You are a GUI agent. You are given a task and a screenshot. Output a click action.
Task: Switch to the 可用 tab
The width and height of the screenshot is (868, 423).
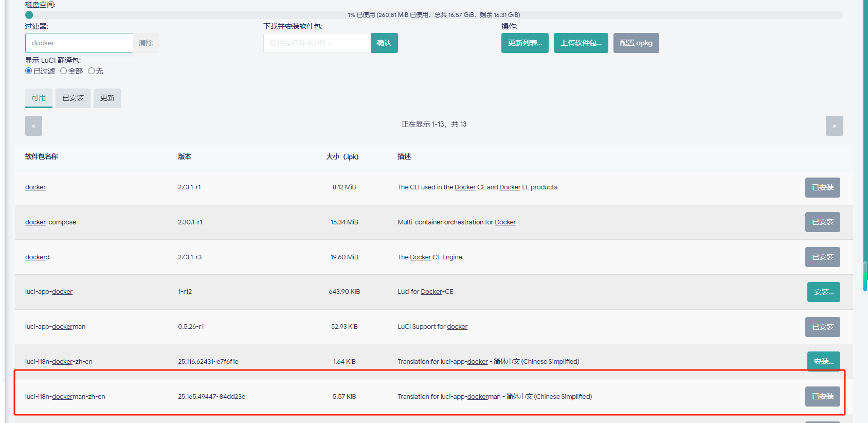click(39, 98)
